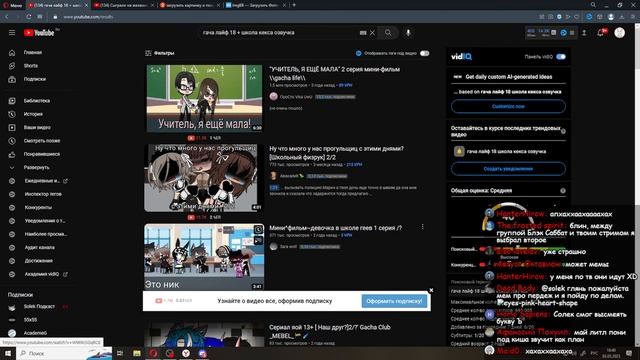Open the Фильтры search filters
This screenshot has height=360, width=640.
point(160,53)
